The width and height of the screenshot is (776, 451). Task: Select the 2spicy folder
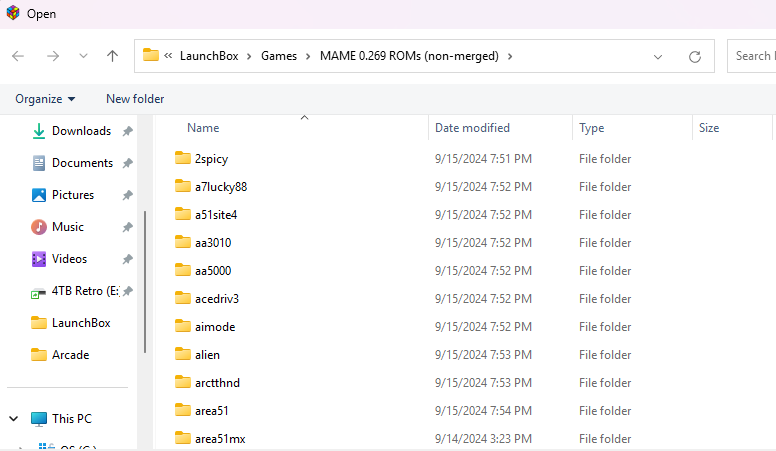tap(211, 159)
